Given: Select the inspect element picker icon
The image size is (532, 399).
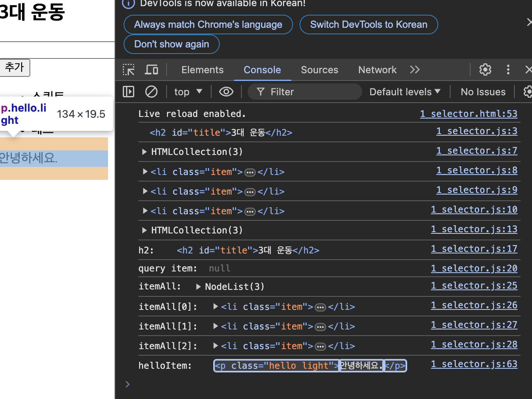Looking at the screenshot, I should pos(128,70).
